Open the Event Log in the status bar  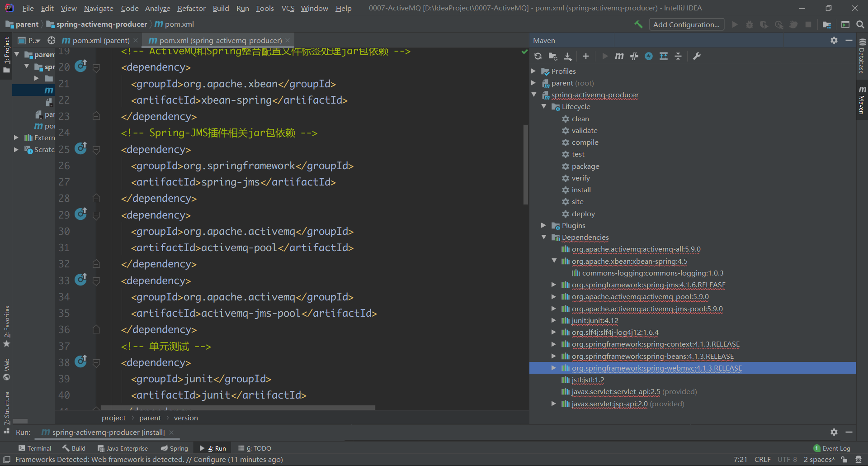coord(832,448)
